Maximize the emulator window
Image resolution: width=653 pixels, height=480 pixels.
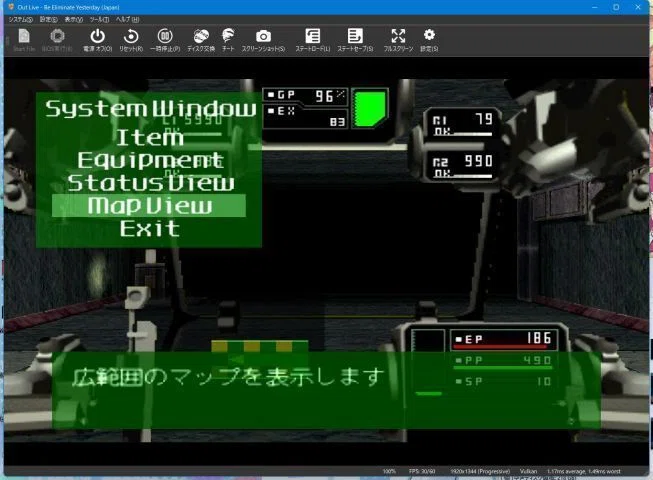coord(616,7)
